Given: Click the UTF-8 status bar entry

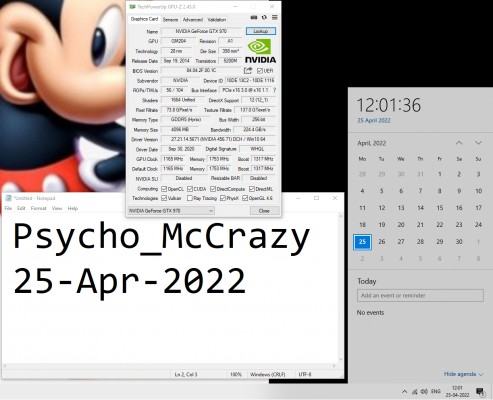Looking at the screenshot, I should point(305,374).
